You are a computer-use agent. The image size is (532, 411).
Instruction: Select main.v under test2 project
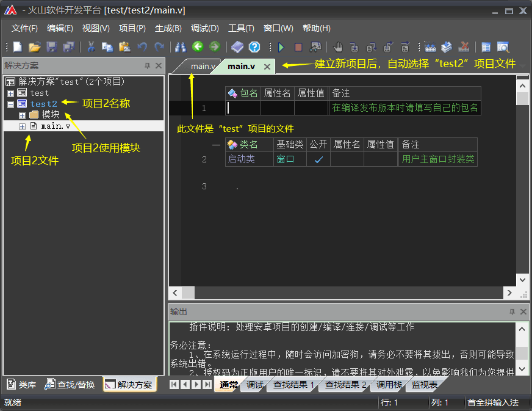(55, 126)
